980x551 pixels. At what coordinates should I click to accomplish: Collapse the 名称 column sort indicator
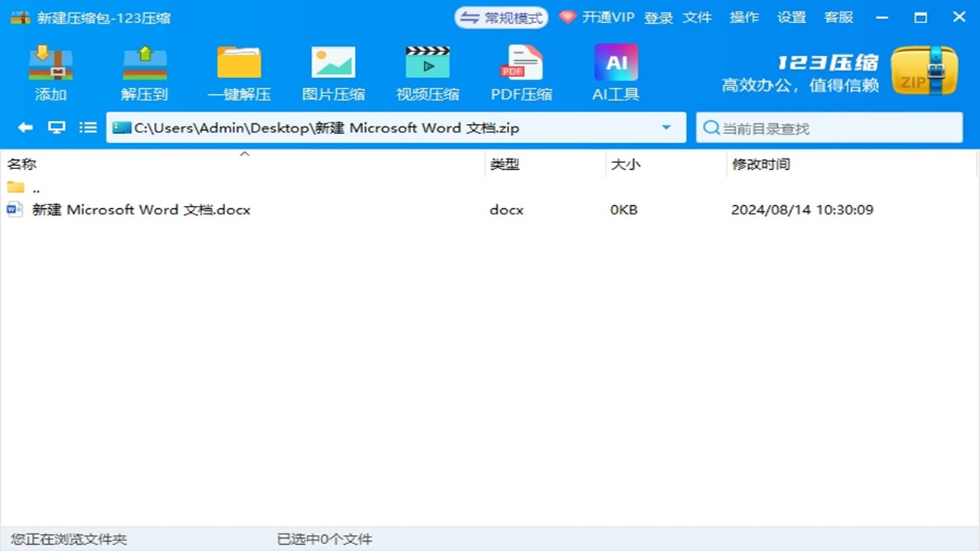point(244,154)
